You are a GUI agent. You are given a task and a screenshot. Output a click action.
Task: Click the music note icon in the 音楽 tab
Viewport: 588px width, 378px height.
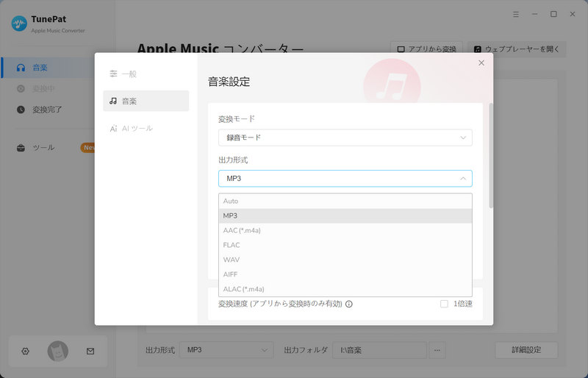[113, 101]
